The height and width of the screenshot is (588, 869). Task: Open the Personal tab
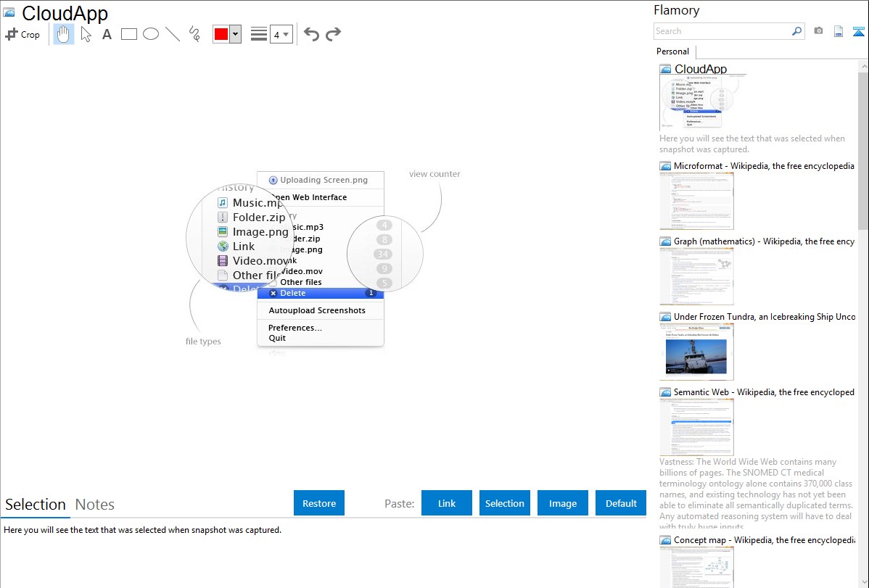[x=672, y=51]
